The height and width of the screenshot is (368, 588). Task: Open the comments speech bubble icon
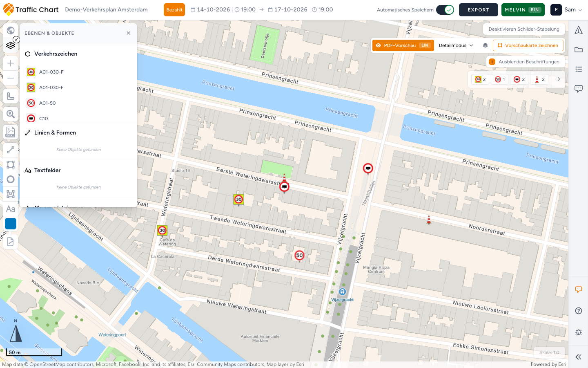(x=579, y=89)
